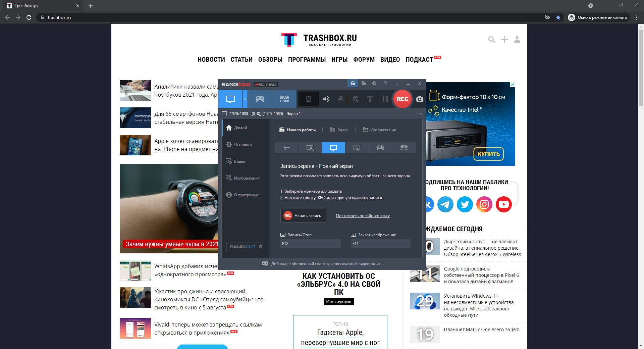
Task: Open the user profile icon on Trashbox
Action: click(x=517, y=40)
